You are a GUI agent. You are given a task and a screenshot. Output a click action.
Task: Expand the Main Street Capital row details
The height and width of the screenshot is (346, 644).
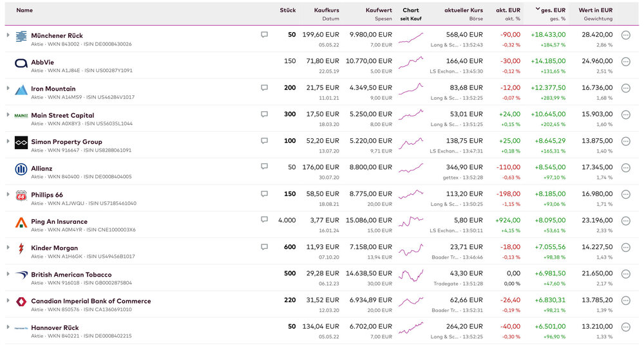(x=8, y=114)
